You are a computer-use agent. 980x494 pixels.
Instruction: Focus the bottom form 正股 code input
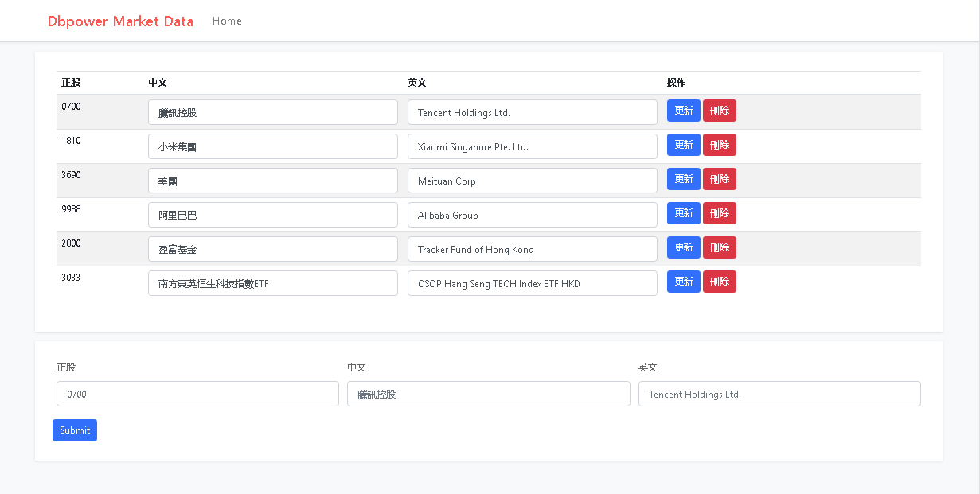pyautogui.click(x=197, y=394)
